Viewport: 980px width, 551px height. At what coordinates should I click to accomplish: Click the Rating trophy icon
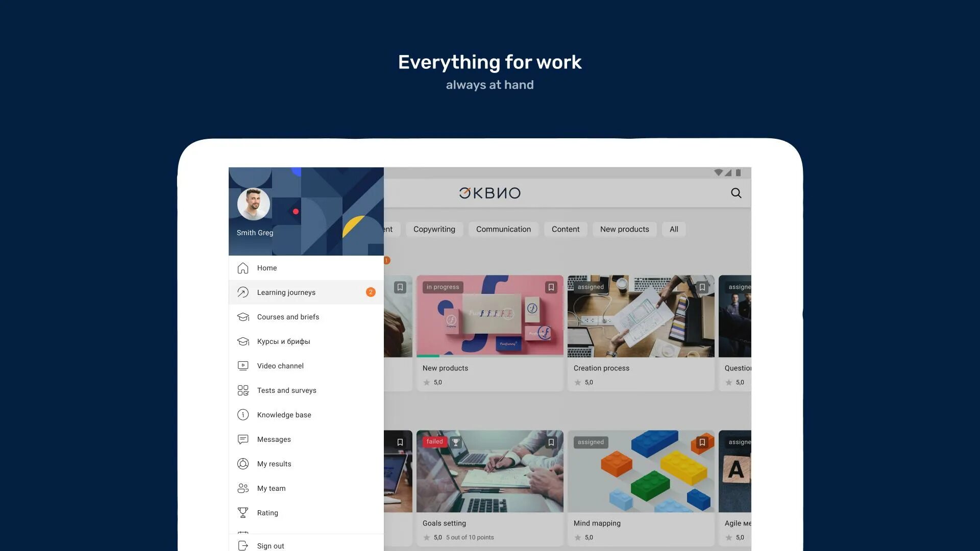[243, 513]
